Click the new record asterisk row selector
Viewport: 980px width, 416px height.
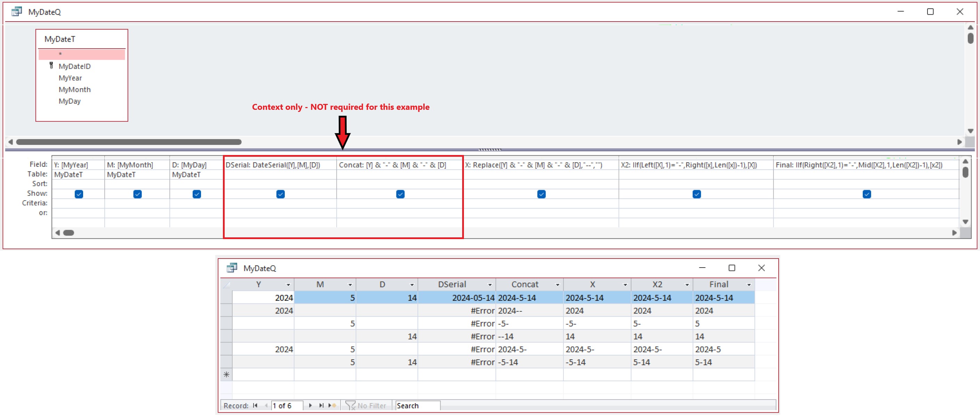click(226, 375)
